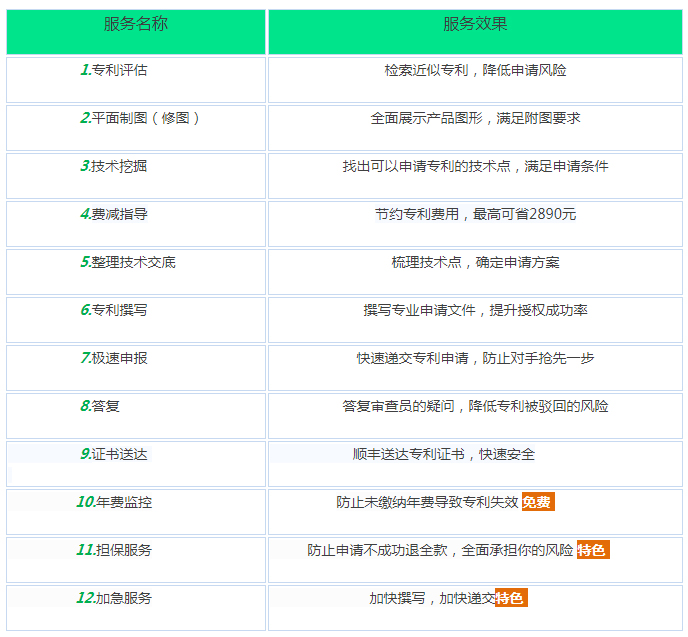Select the 4.费减指导 service name
Image resolution: width=688 pixels, height=637 pixels.
point(114,214)
